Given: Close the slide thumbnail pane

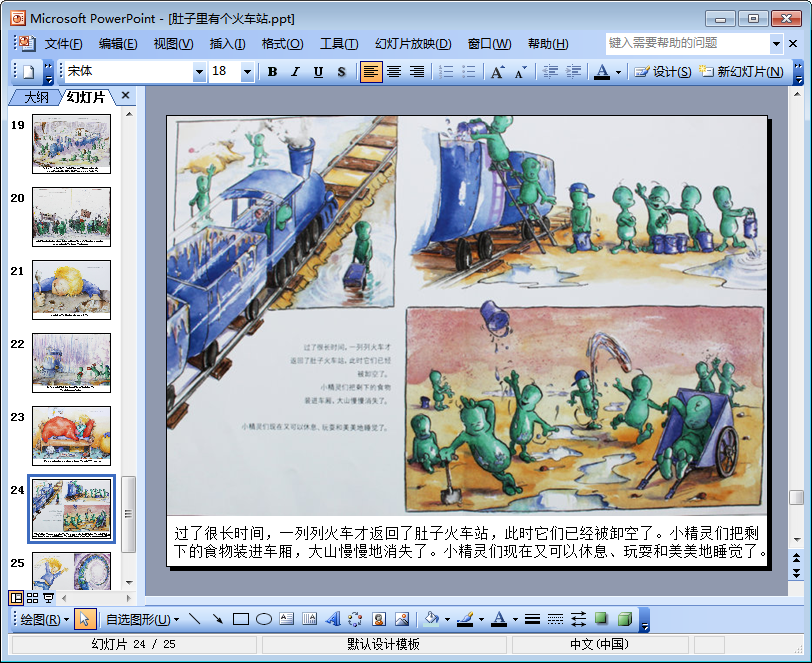Looking at the screenshot, I should (x=125, y=95).
